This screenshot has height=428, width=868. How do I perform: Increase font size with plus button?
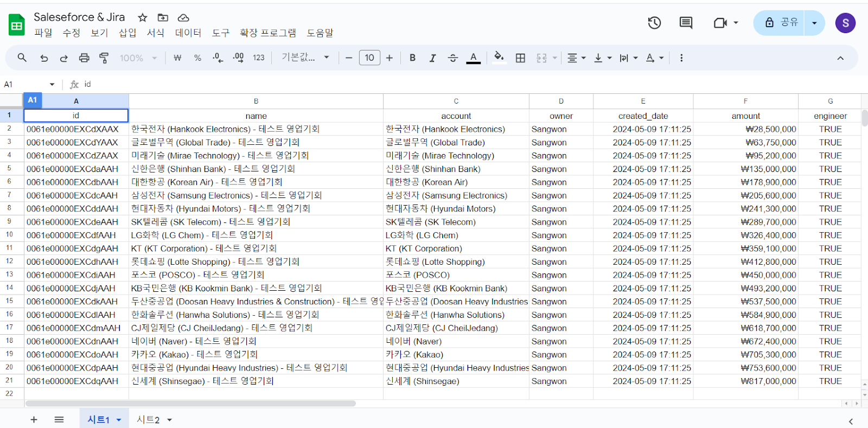390,58
